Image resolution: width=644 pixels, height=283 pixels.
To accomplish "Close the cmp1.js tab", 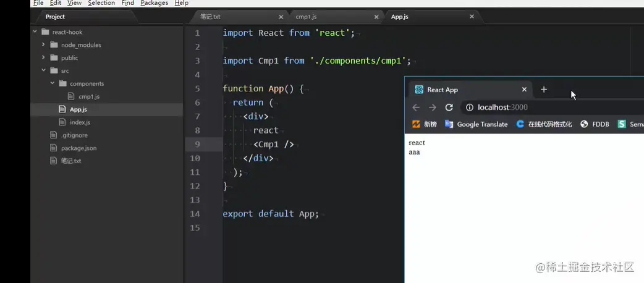I will pos(376,17).
